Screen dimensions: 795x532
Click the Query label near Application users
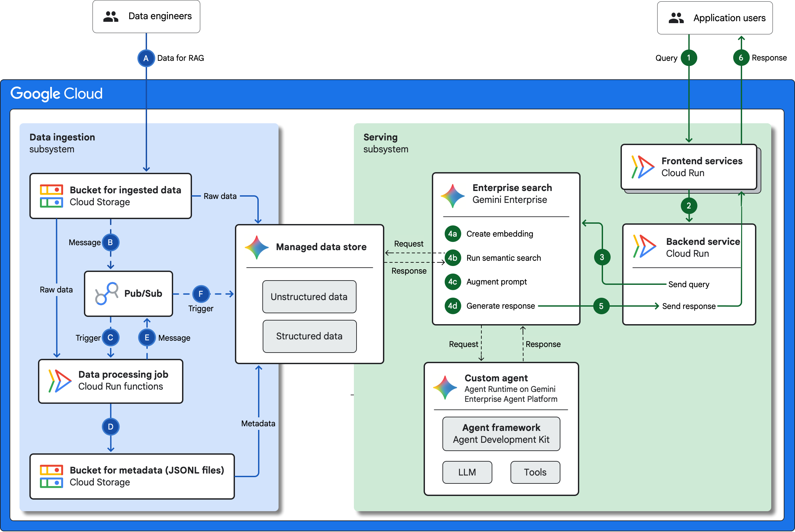pyautogui.click(x=666, y=58)
